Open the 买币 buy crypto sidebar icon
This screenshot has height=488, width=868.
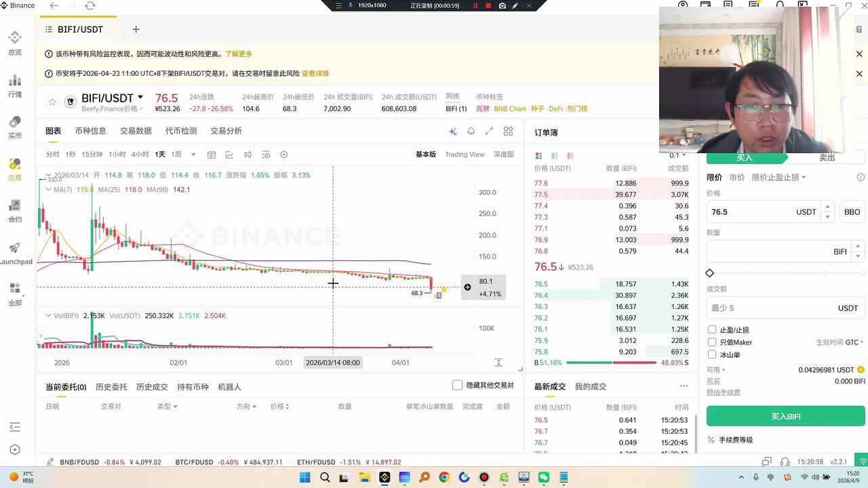[15, 127]
